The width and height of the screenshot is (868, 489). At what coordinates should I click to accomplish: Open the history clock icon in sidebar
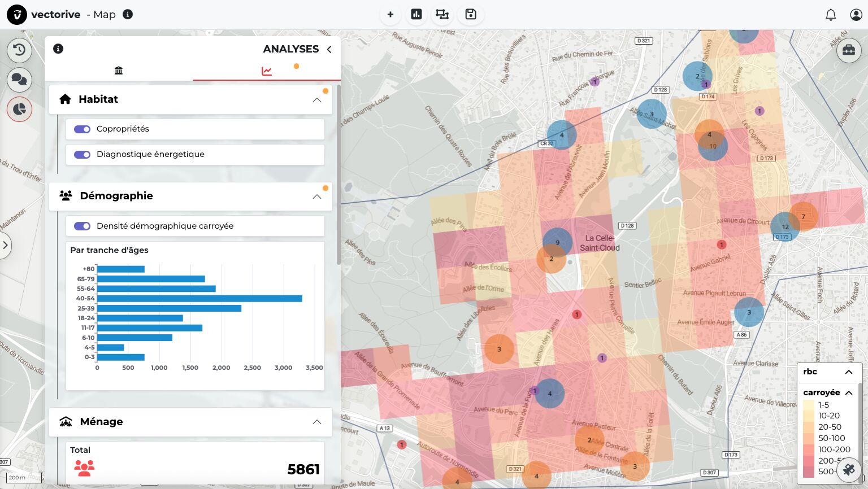click(19, 50)
